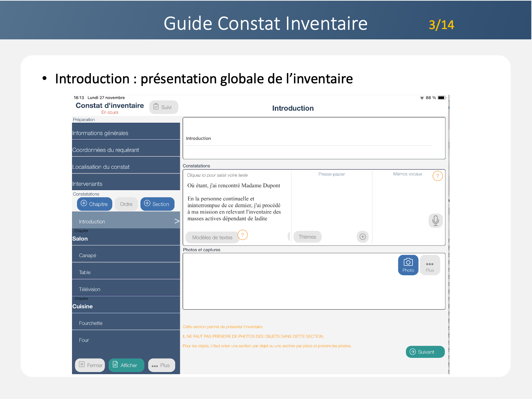Open the Suivi tracking button
This screenshot has height=399, width=532.
click(164, 107)
